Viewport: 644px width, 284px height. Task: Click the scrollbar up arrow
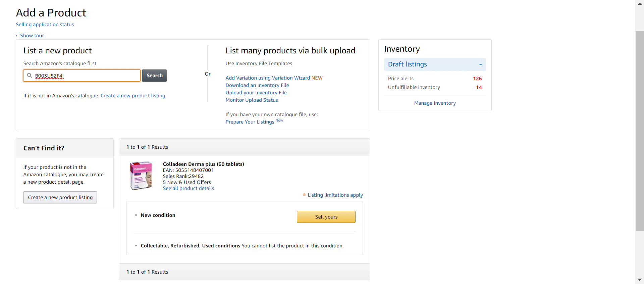(640, 4)
